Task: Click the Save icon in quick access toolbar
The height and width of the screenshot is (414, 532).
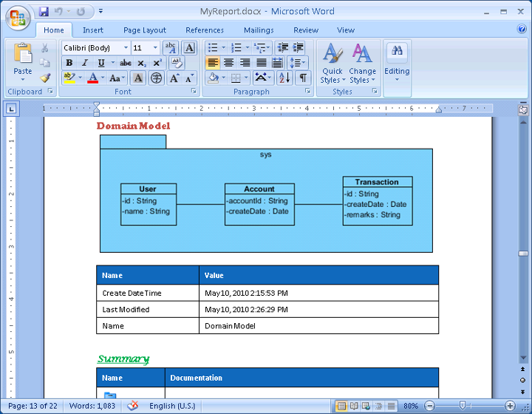Action: tap(44, 12)
